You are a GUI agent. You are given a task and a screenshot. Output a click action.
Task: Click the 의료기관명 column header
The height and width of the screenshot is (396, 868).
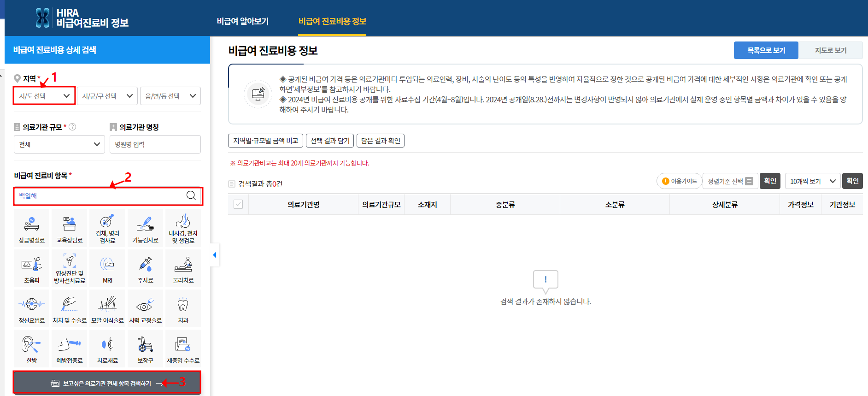(304, 204)
